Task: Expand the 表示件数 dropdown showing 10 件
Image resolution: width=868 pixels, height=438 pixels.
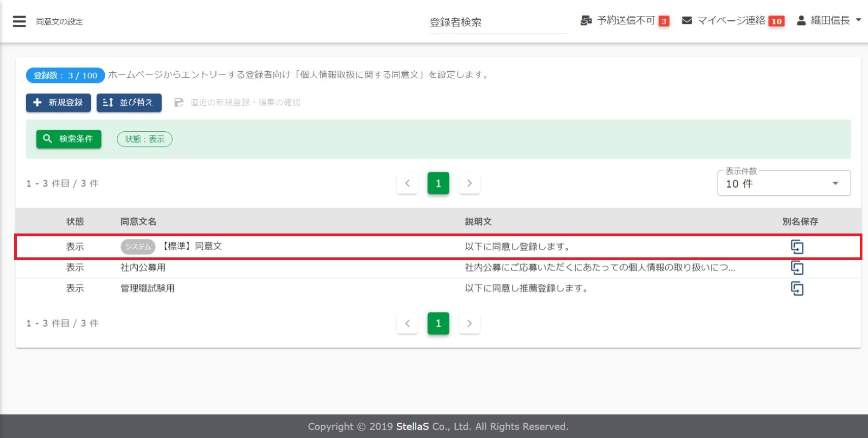Action: point(784,184)
